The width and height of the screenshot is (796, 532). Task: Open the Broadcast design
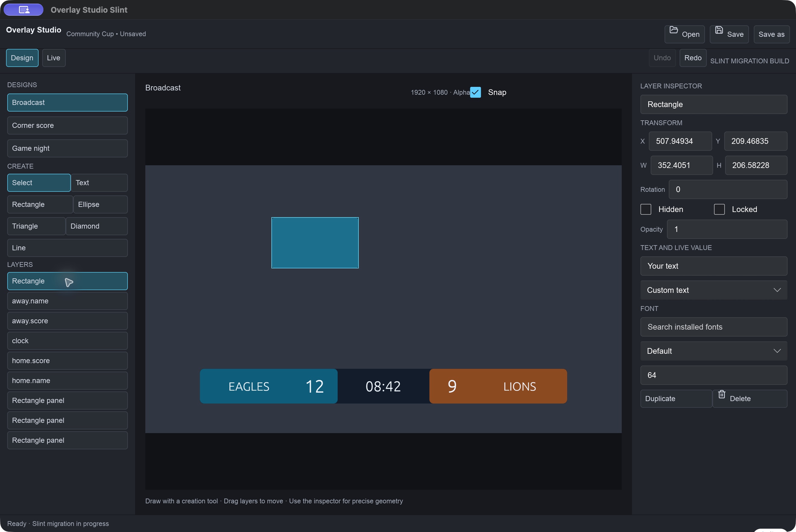click(x=68, y=103)
